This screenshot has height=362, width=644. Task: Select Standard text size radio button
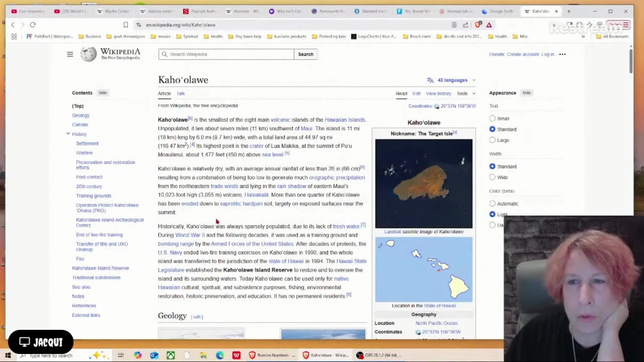[x=493, y=129]
